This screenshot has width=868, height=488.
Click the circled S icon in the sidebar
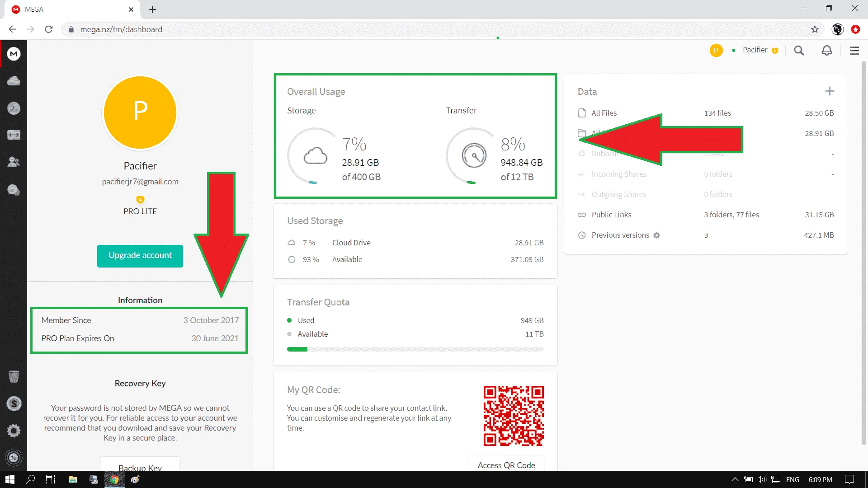click(x=14, y=404)
